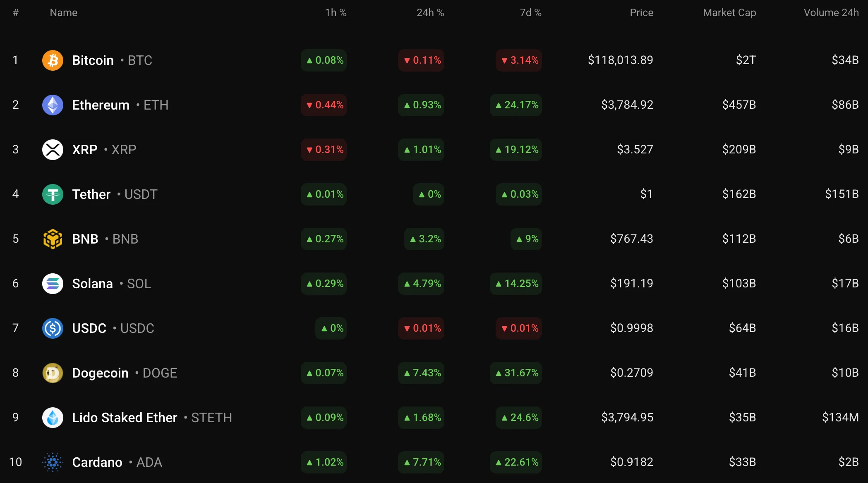The height and width of the screenshot is (483, 868).
Task: Open the Lido Staked Ether link
Action: [125, 418]
